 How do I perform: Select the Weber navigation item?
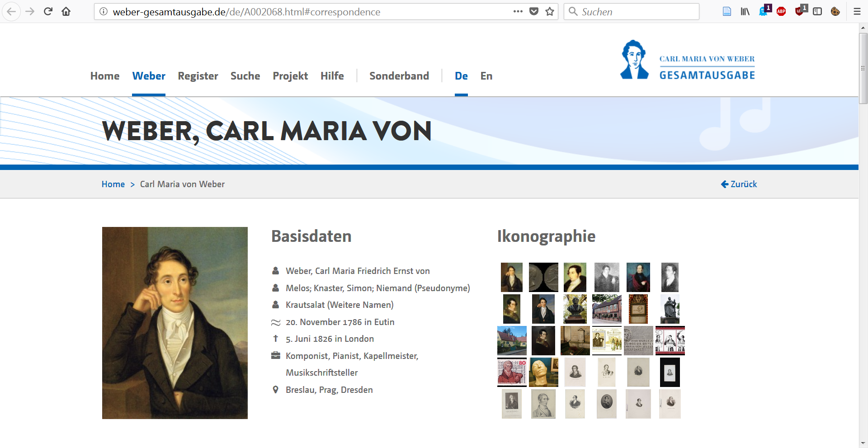pyautogui.click(x=149, y=76)
